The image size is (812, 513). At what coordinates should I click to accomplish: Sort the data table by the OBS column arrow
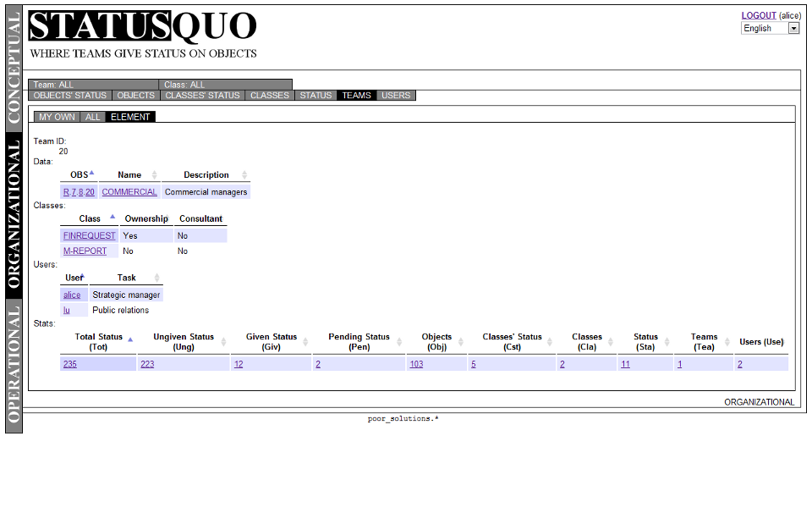pos(91,171)
